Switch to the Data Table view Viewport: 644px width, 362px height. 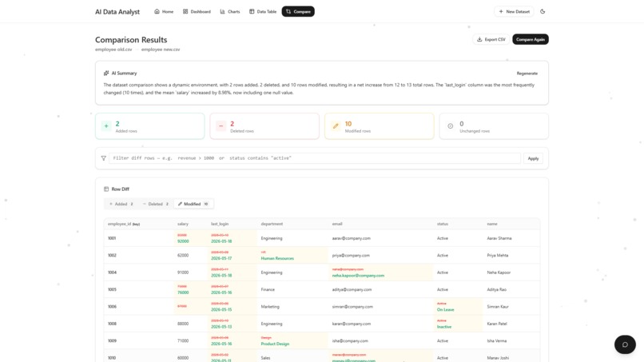tap(262, 11)
